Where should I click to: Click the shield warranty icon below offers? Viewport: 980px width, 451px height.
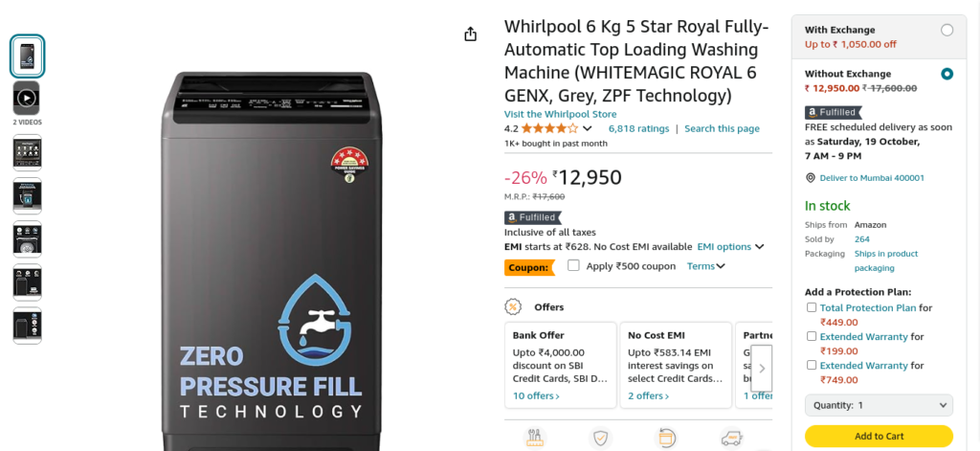click(600, 438)
